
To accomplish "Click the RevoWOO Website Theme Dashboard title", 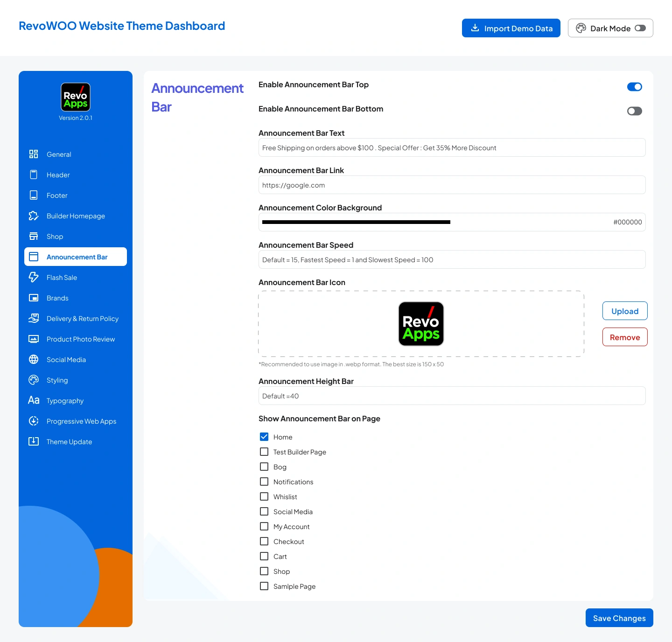I will [x=122, y=26].
